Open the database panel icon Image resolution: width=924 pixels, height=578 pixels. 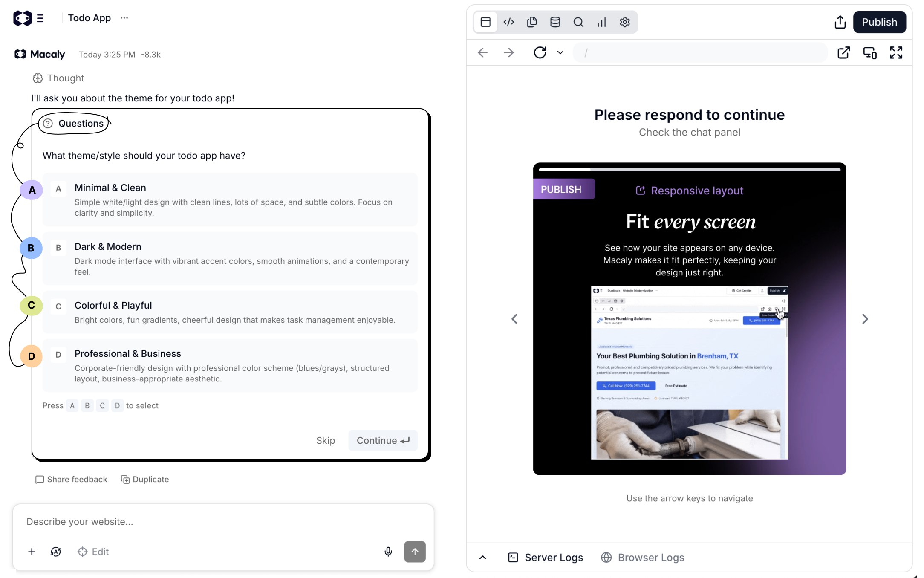tap(555, 22)
